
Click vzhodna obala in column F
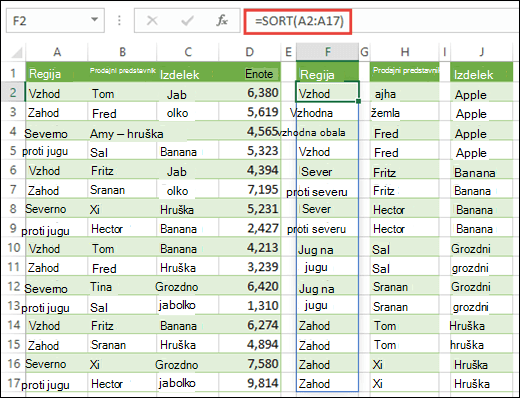(311, 132)
